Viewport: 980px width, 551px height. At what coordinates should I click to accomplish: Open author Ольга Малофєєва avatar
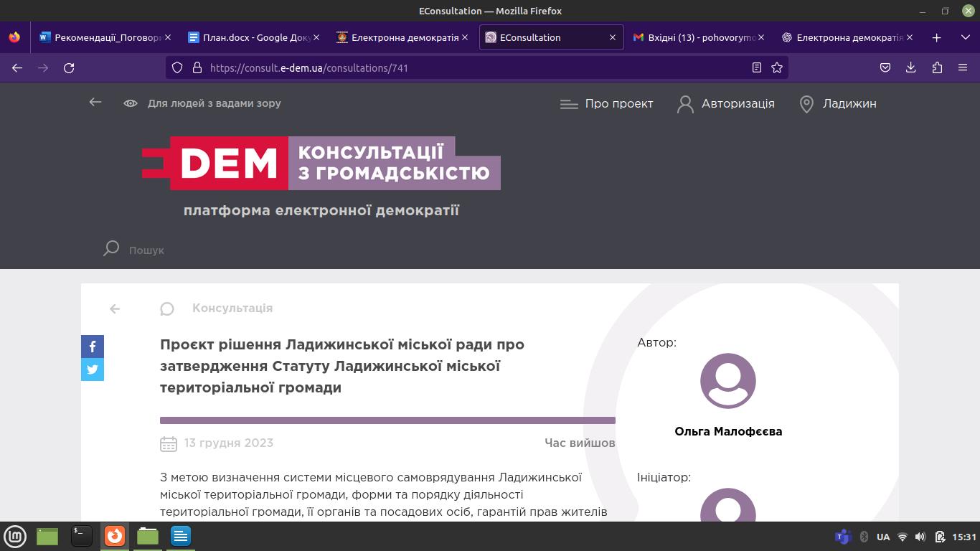tap(728, 381)
